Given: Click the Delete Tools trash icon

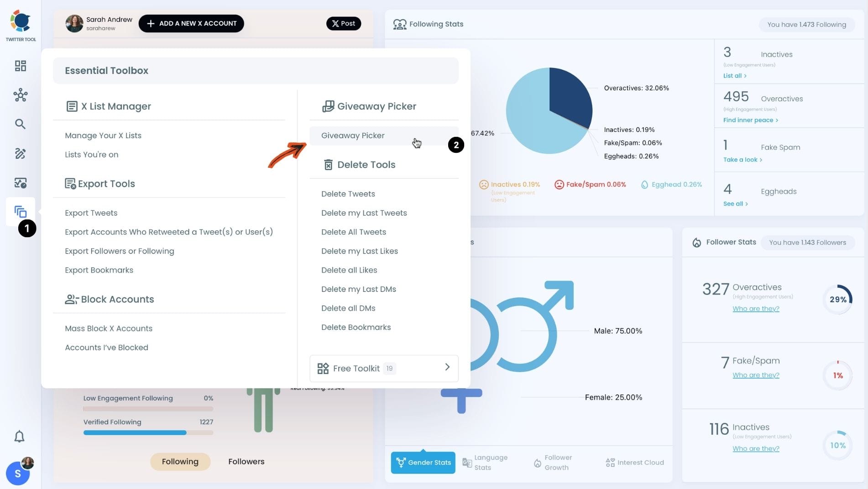Looking at the screenshot, I should pyautogui.click(x=328, y=165).
